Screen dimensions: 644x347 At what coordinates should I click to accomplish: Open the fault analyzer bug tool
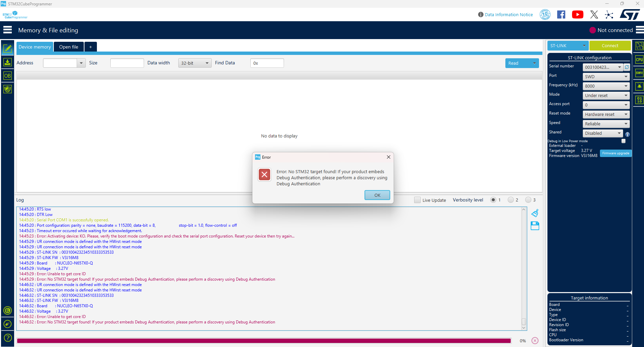pos(639,86)
